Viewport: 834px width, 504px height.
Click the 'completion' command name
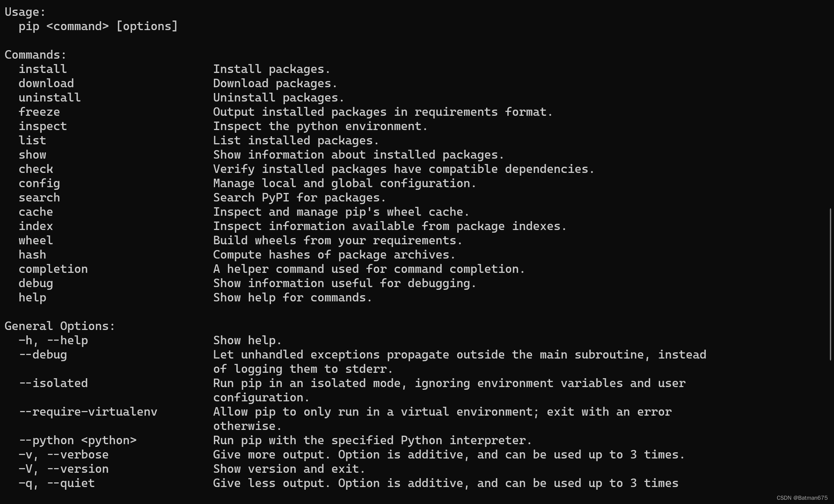click(x=53, y=269)
